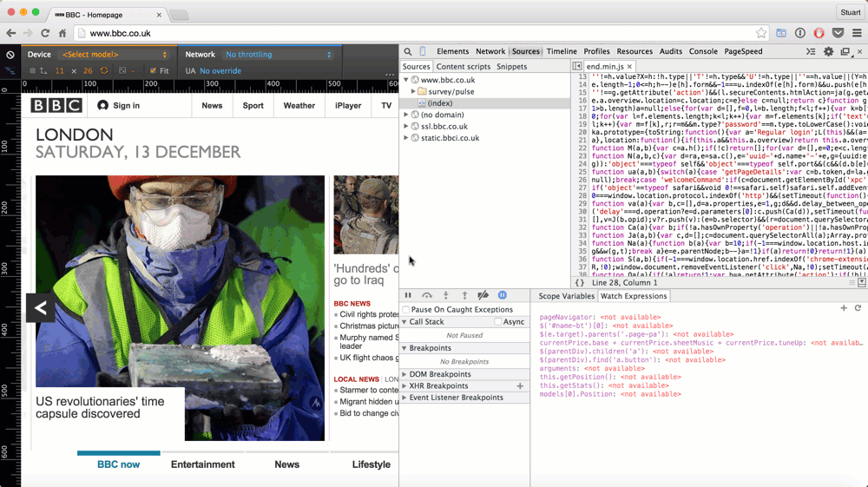Check the Async call stack option
Image resolution: width=868 pixels, height=487 pixels.
(498, 322)
